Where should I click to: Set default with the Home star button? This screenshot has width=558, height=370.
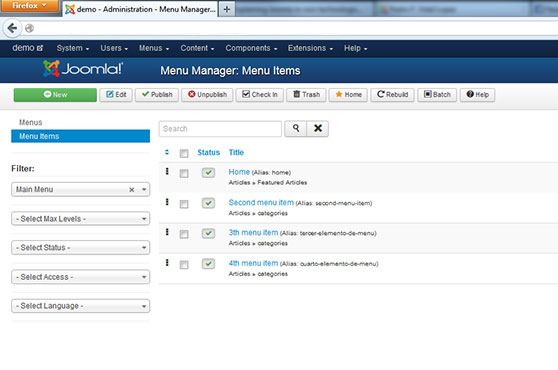(x=348, y=95)
